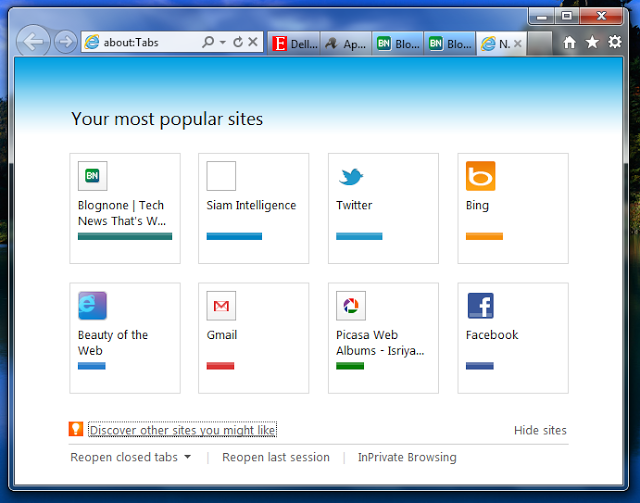Click Reopen last session

[x=276, y=457]
